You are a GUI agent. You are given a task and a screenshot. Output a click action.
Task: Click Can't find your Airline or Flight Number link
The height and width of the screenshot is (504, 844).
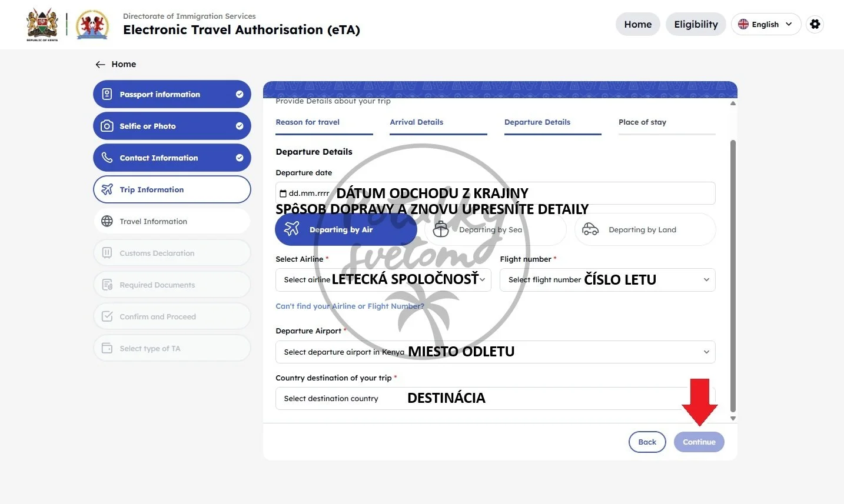(x=350, y=306)
